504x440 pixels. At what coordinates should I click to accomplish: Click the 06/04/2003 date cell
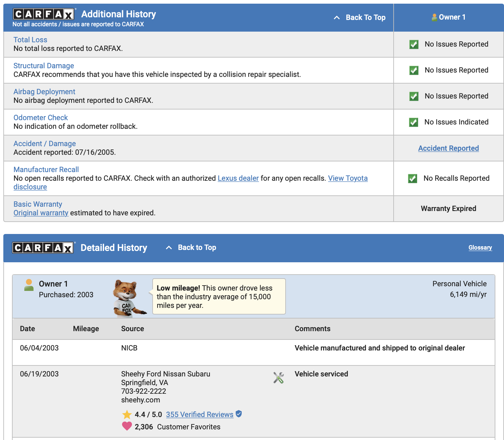tap(39, 348)
